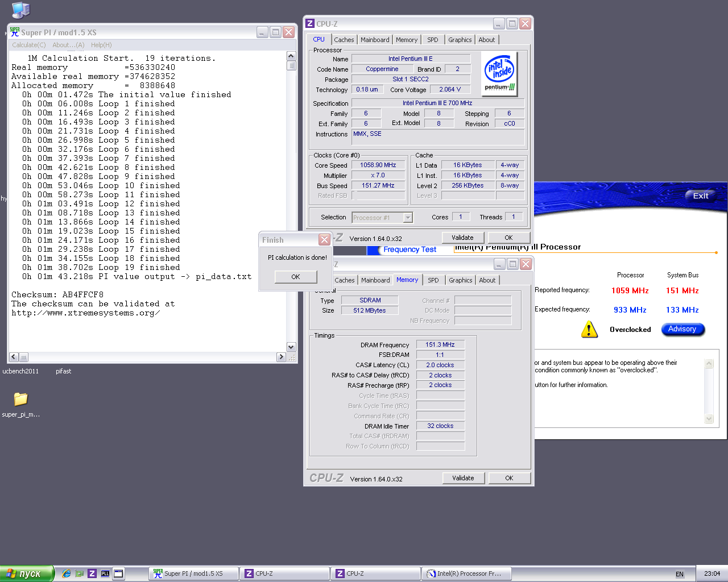Open the super_pi_m... folder on desktop
This screenshot has width=728, height=582.
[x=21, y=399]
